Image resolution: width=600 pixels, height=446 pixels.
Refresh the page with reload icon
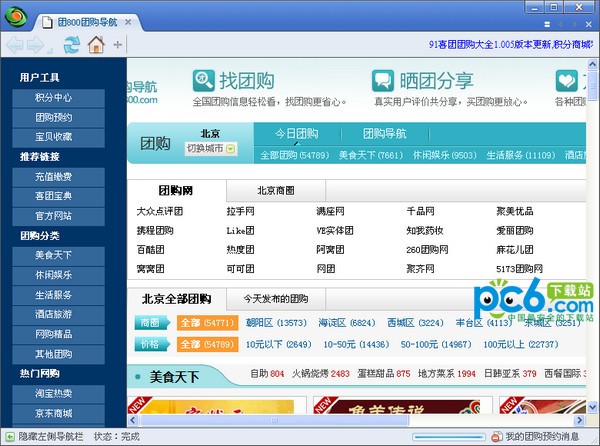pyautogui.click(x=72, y=45)
